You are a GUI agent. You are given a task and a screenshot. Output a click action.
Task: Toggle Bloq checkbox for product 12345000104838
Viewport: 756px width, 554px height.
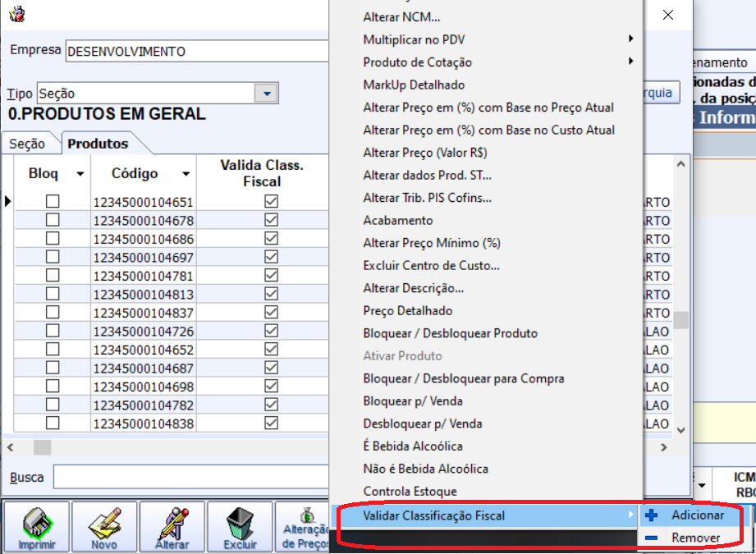[53, 424]
